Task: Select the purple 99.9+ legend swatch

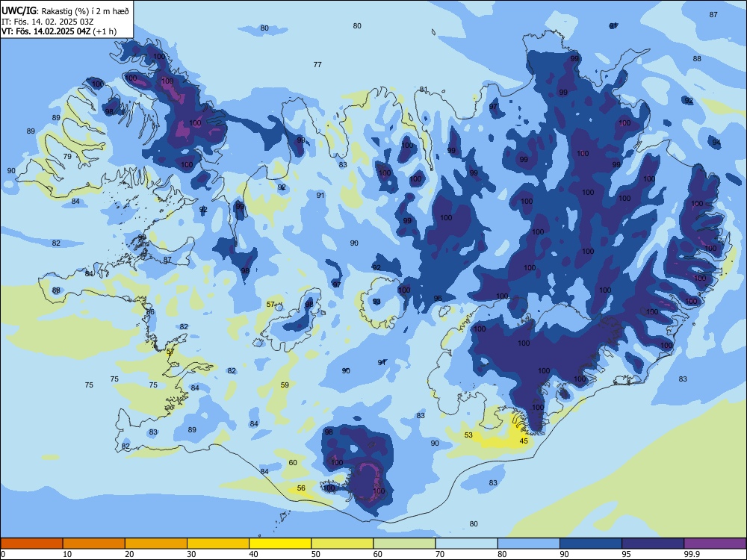Action: [715, 544]
